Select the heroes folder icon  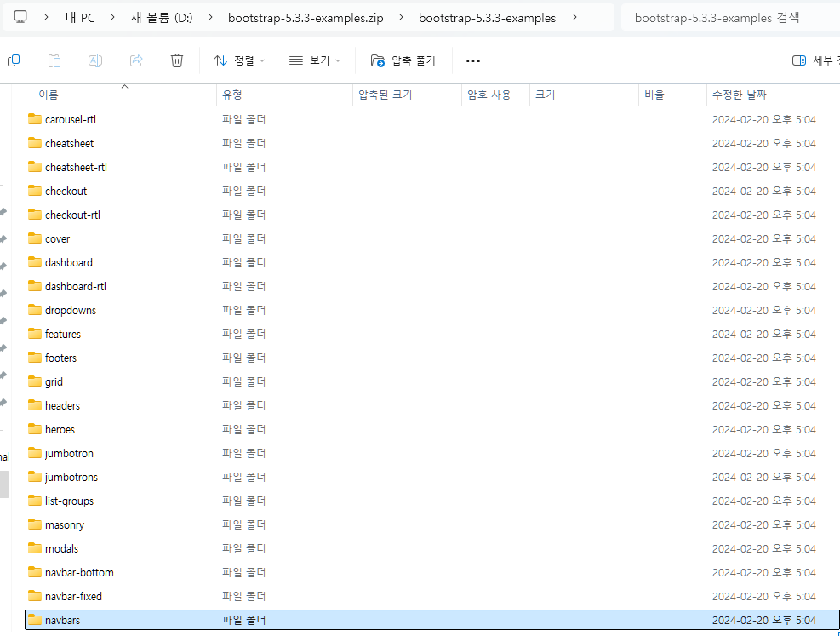(35, 428)
